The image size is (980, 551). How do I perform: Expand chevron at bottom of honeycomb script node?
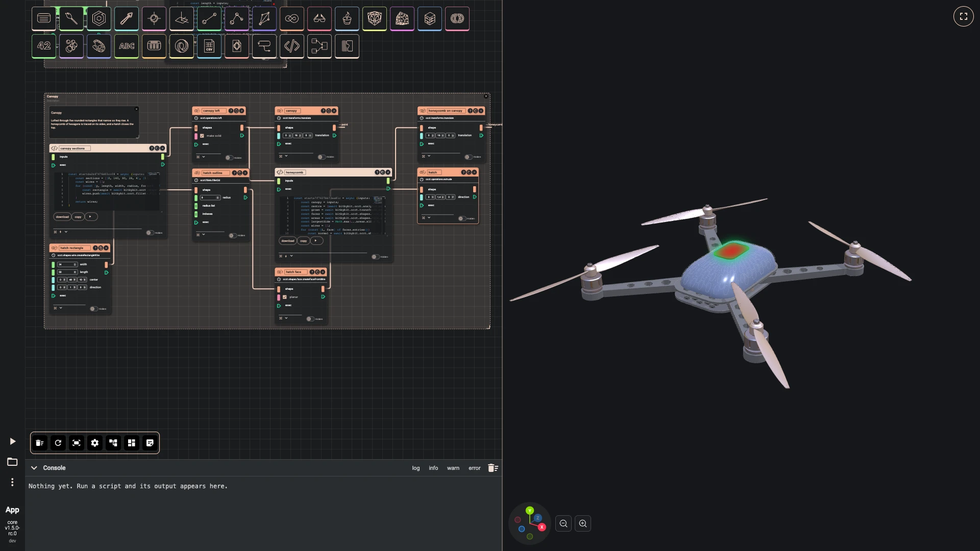(291, 256)
